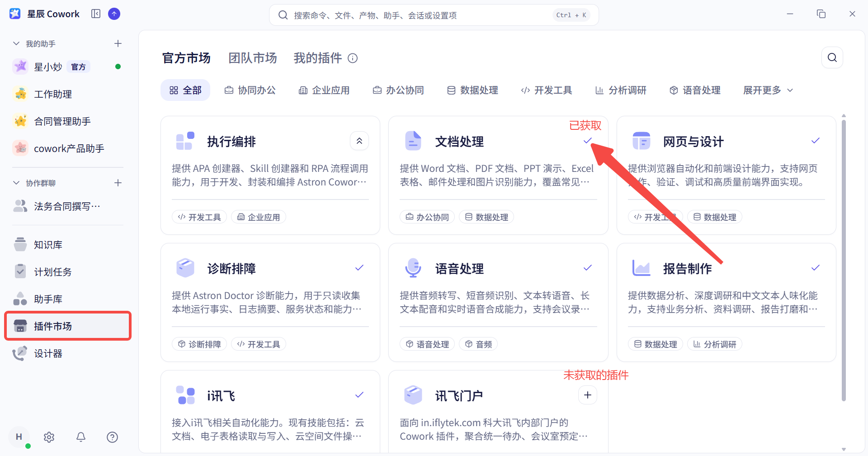Open notifications bell icon
Image resolution: width=868 pixels, height=456 pixels.
coord(81,437)
